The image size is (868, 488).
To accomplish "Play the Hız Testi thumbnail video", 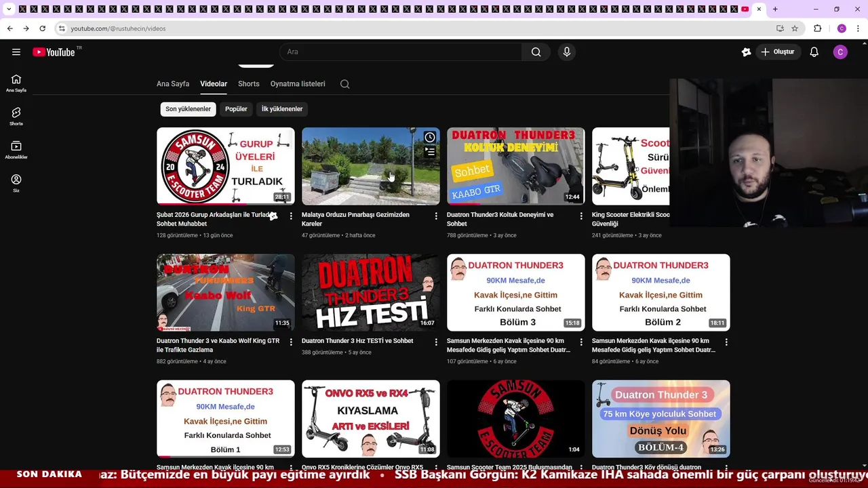I will (x=371, y=292).
